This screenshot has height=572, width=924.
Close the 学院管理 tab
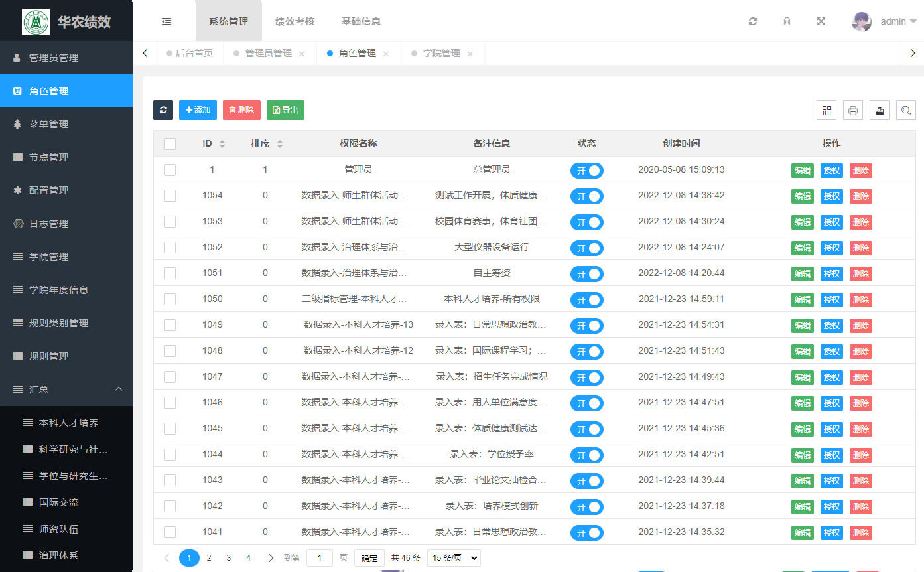point(470,54)
